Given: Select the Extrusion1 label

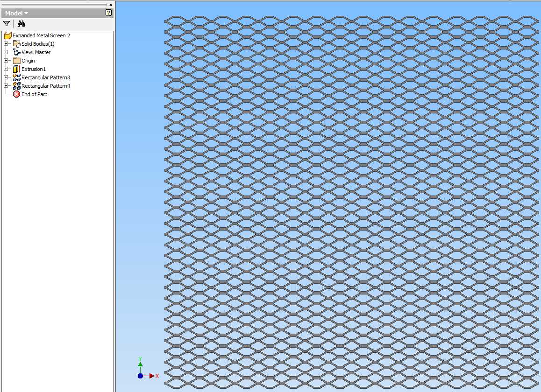Looking at the screenshot, I should 34,69.
